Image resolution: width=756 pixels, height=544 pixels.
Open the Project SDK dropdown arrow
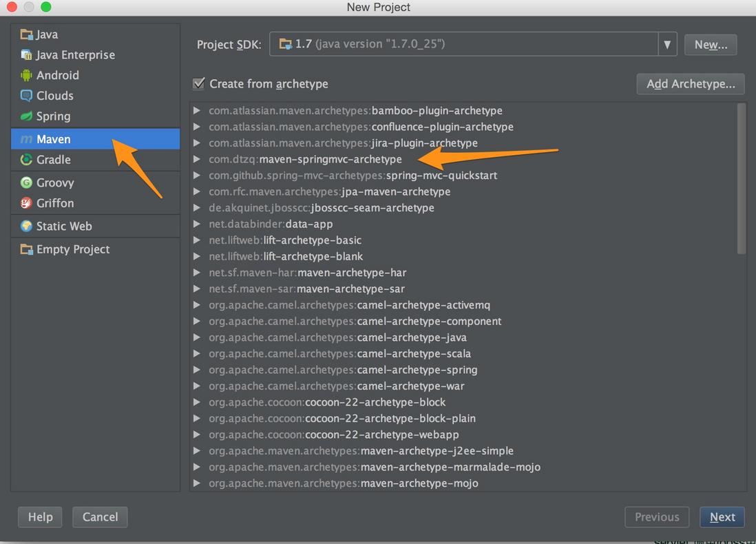coord(667,44)
